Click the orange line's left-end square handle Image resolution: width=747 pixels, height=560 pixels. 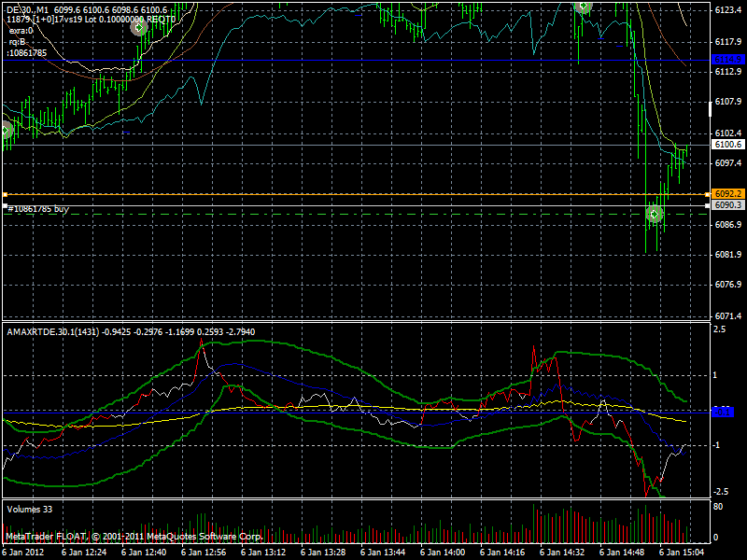point(5,194)
